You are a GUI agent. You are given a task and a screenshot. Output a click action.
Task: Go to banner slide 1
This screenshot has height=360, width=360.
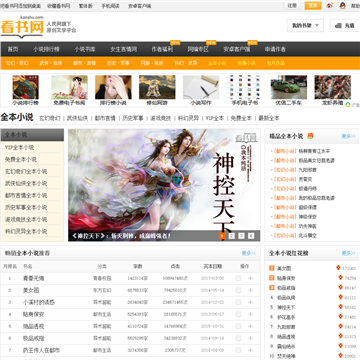(x=222, y=236)
